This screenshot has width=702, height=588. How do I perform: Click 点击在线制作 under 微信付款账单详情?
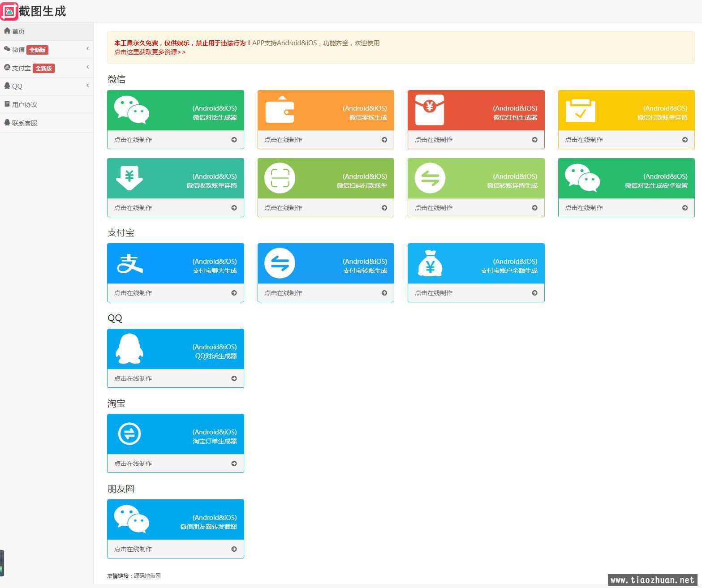coord(584,140)
